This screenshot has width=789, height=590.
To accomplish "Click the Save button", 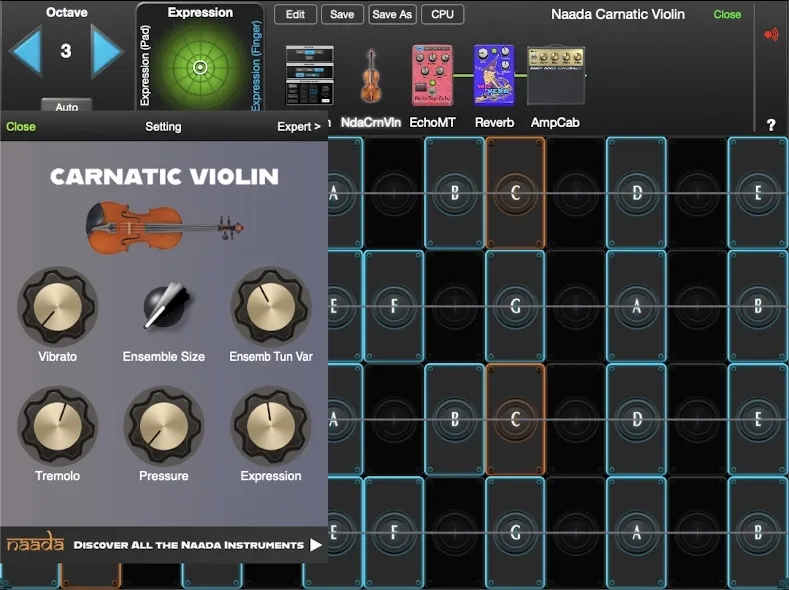I will [x=342, y=14].
